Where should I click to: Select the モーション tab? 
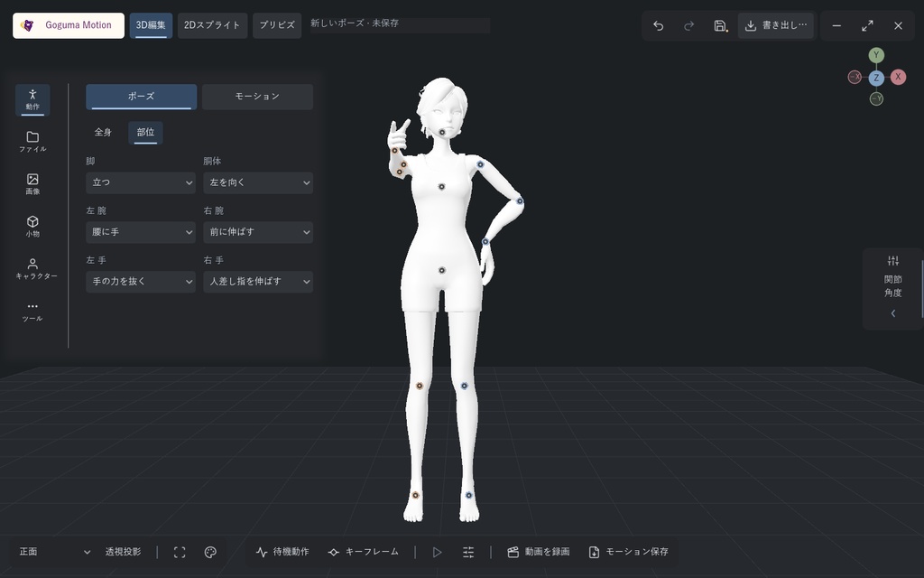pyautogui.click(x=257, y=97)
